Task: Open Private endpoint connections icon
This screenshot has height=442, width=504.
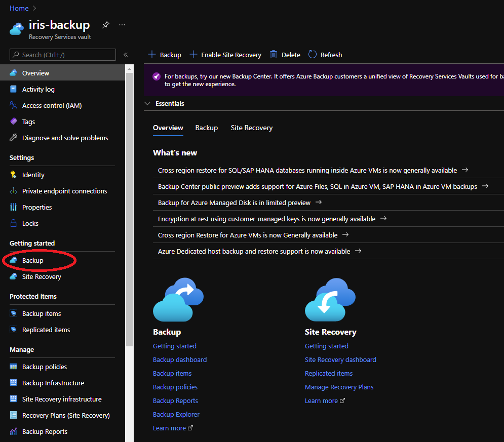Action: click(x=14, y=191)
